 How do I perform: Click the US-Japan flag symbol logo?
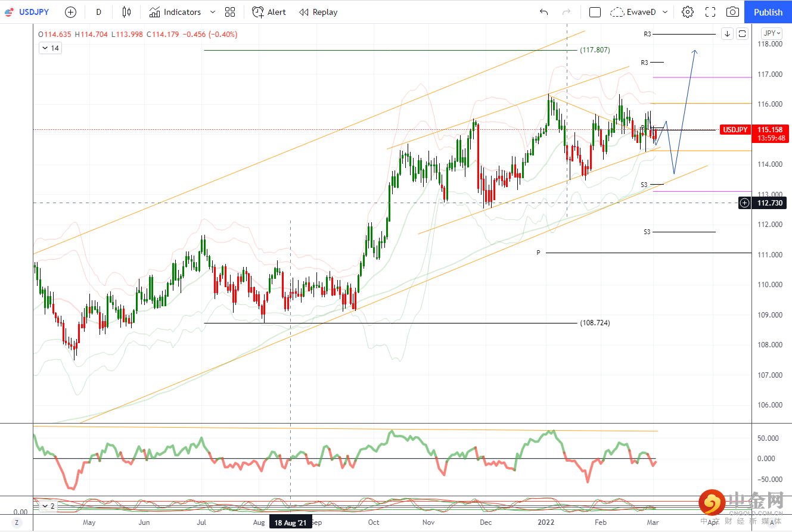point(10,12)
